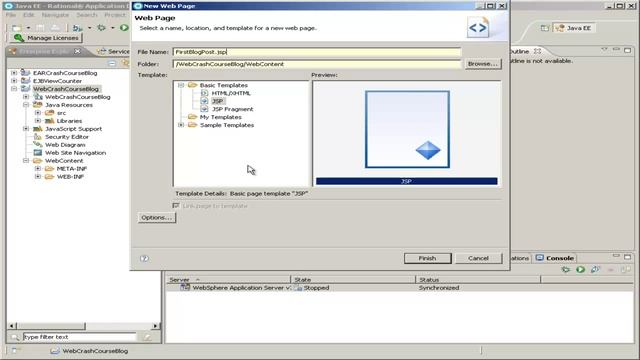The image size is (640, 360).
Task: Sort by the State column header
Action: pos(353,280)
